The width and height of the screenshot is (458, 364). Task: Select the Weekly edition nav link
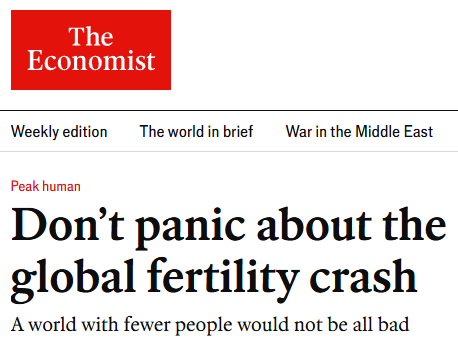click(x=59, y=132)
